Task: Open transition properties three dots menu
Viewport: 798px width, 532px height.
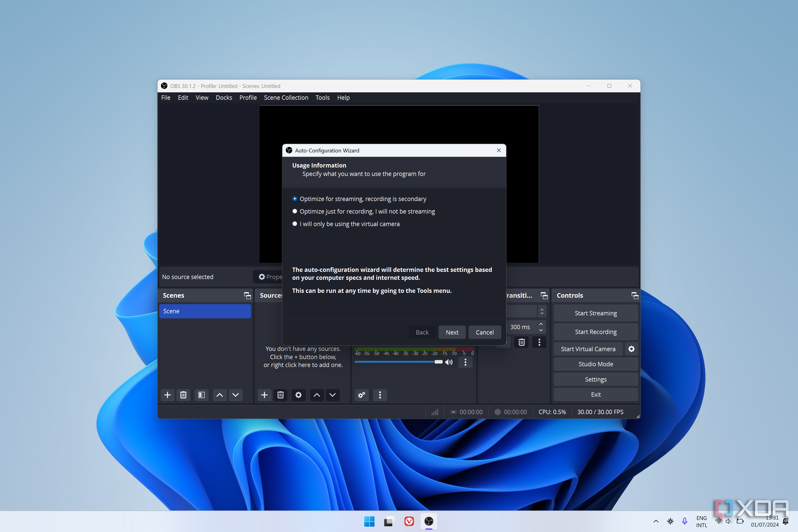Action: point(539,342)
